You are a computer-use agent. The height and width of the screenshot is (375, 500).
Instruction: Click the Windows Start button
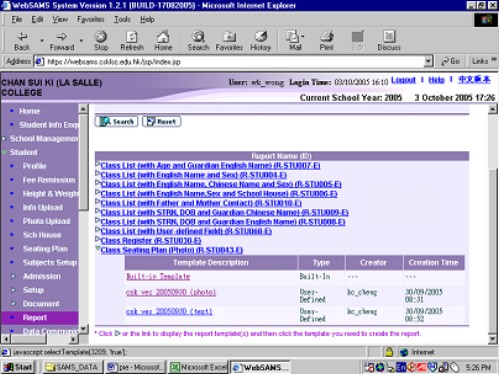[x=18, y=367]
